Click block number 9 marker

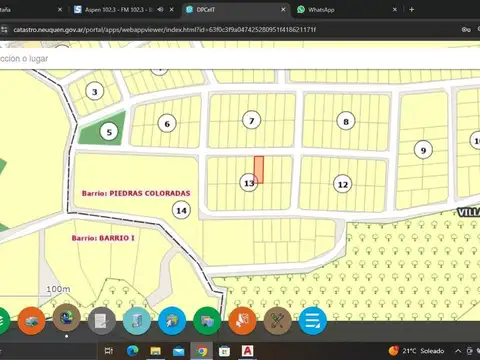[423, 150]
